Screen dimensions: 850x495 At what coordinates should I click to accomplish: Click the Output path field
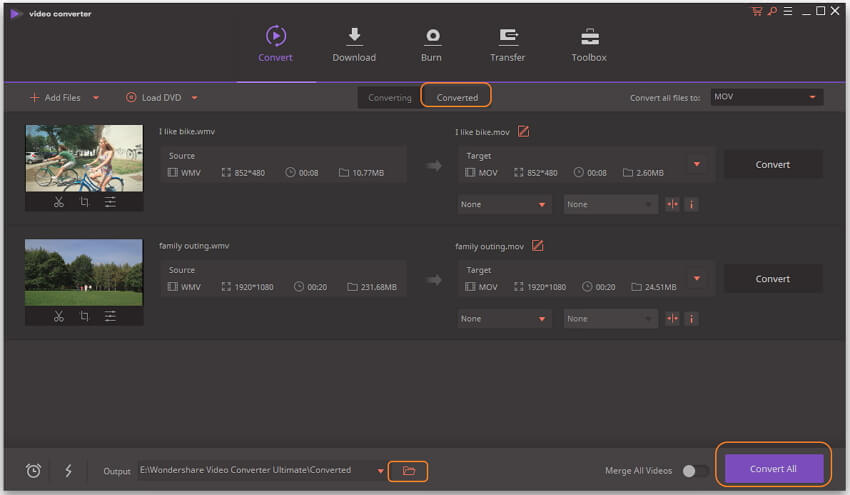pyautogui.click(x=256, y=470)
